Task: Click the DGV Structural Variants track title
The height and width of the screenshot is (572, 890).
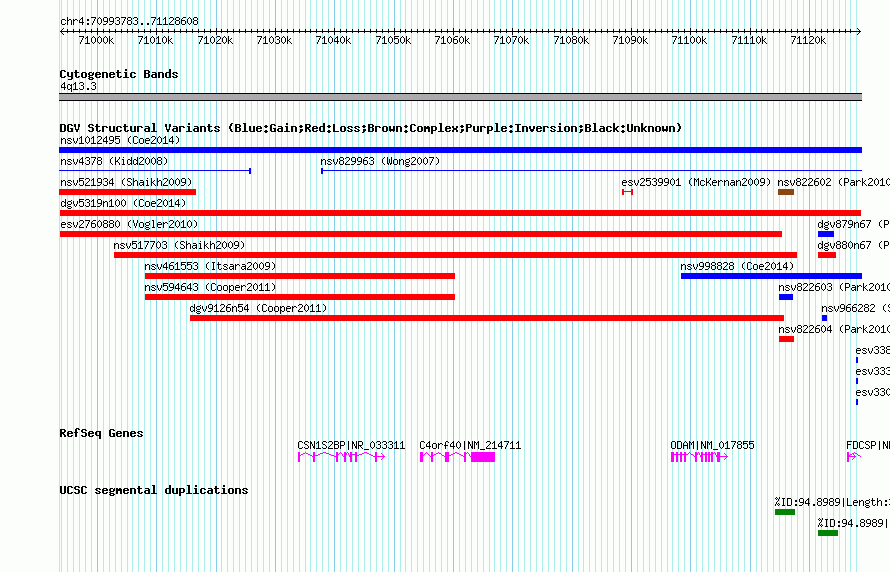Action: point(371,128)
